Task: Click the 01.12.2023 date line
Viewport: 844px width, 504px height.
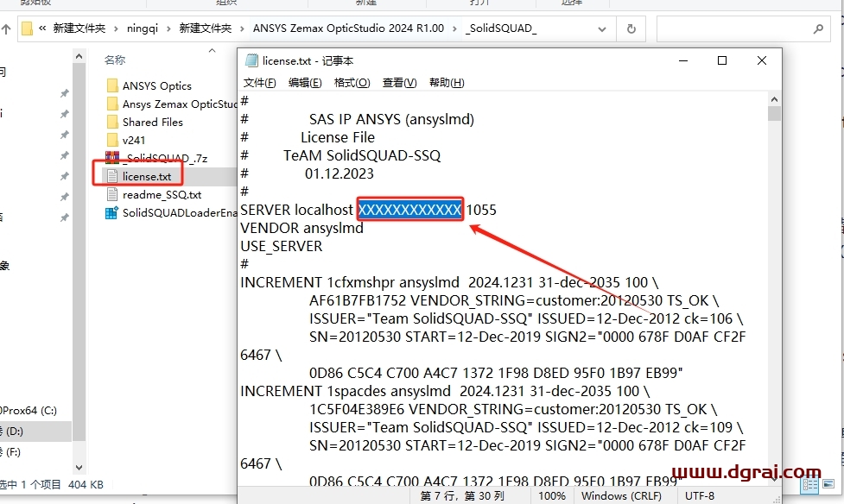Action: [340, 173]
